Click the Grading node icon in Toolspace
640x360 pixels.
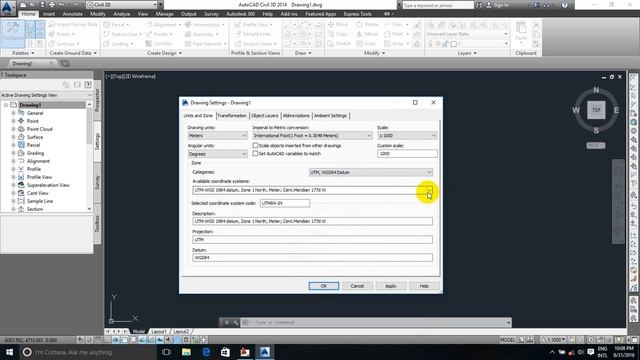pyautogui.click(x=21, y=153)
